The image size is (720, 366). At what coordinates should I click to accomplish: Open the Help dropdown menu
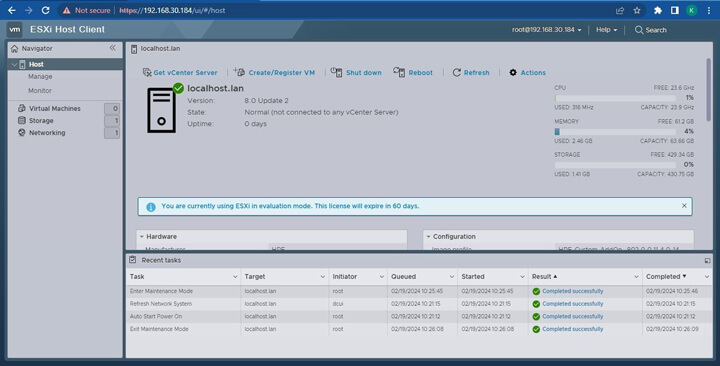click(x=606, y=30)
